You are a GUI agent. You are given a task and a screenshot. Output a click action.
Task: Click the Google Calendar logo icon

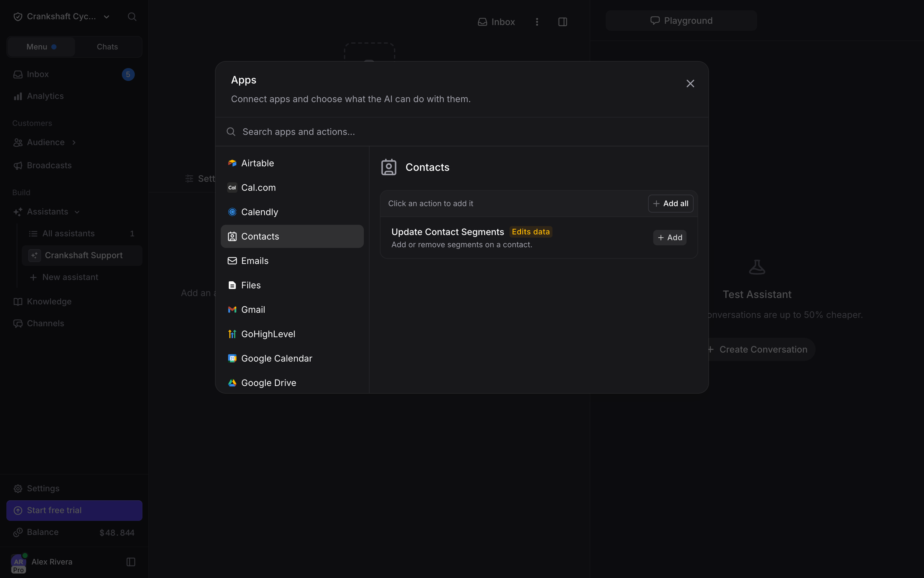point(232,359)
